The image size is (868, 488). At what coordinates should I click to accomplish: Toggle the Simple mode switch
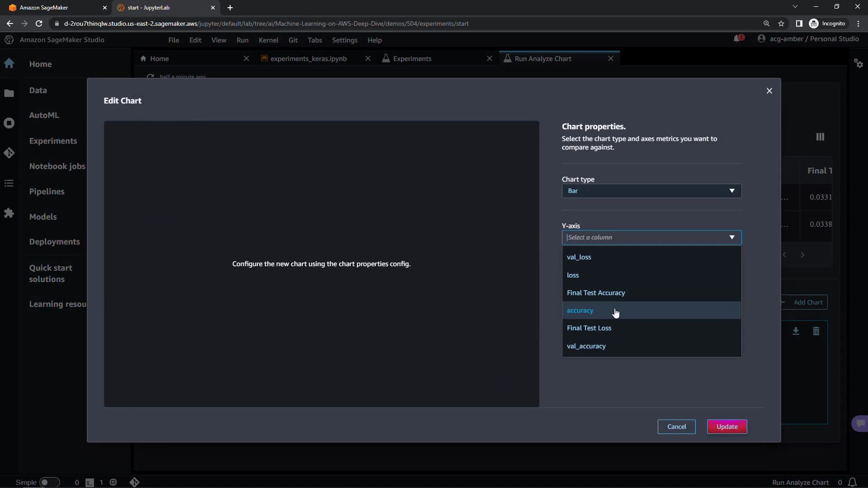(x=49, y=482)
